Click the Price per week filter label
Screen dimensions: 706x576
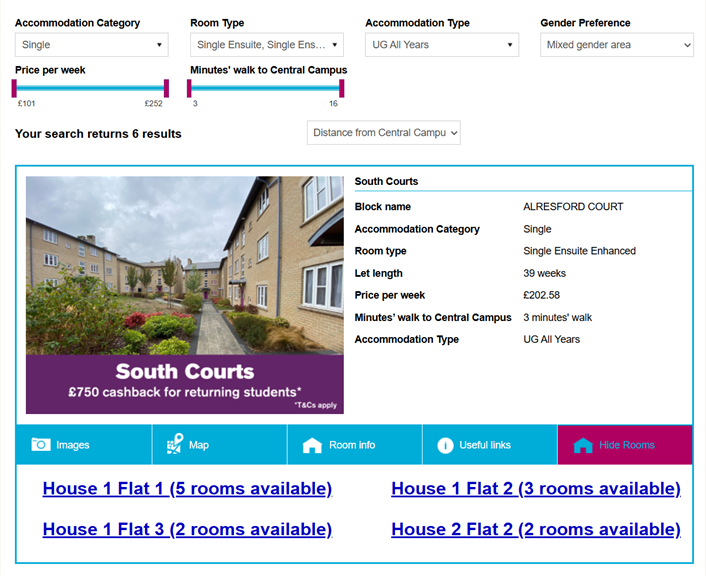[50, 70]
